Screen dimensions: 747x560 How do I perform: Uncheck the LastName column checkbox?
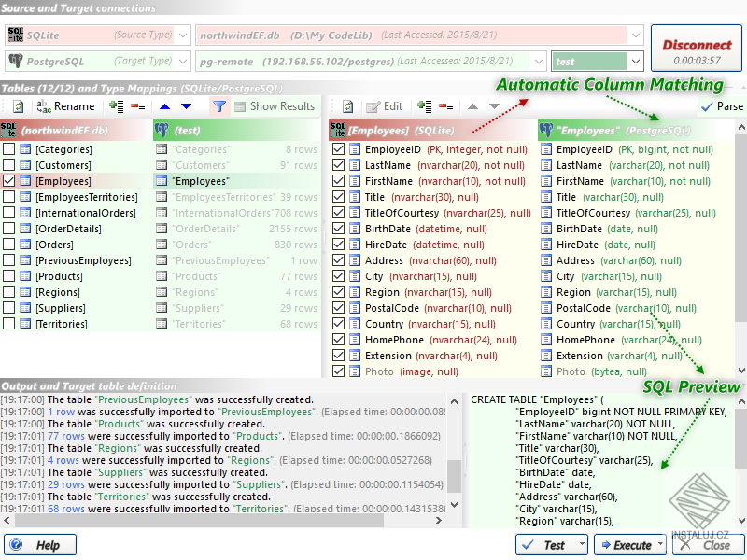click(338, 165)
